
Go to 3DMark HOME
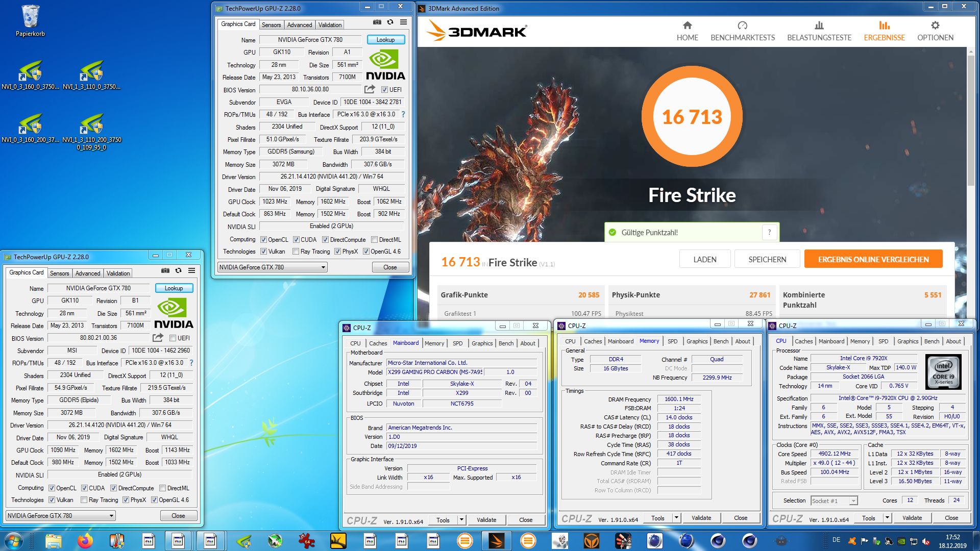687,31
